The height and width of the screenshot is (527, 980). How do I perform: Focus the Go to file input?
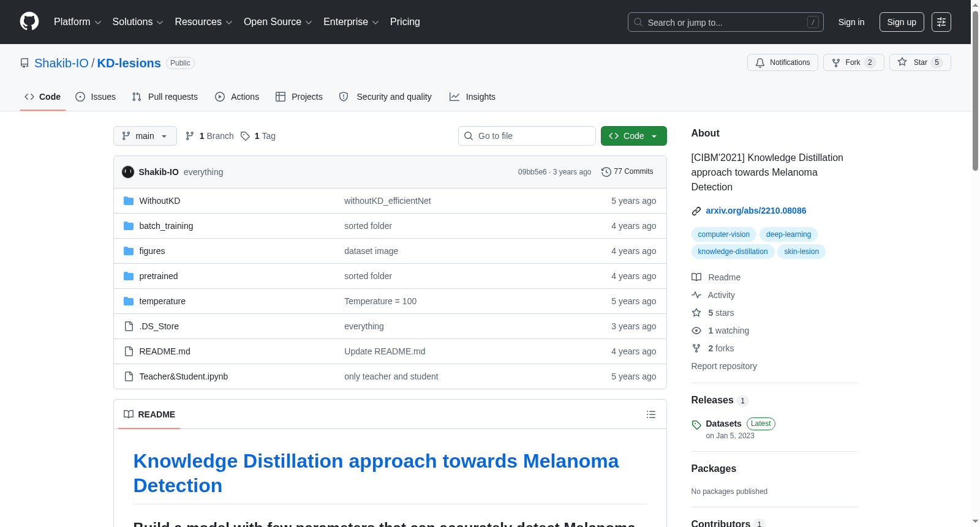point(527,136)
